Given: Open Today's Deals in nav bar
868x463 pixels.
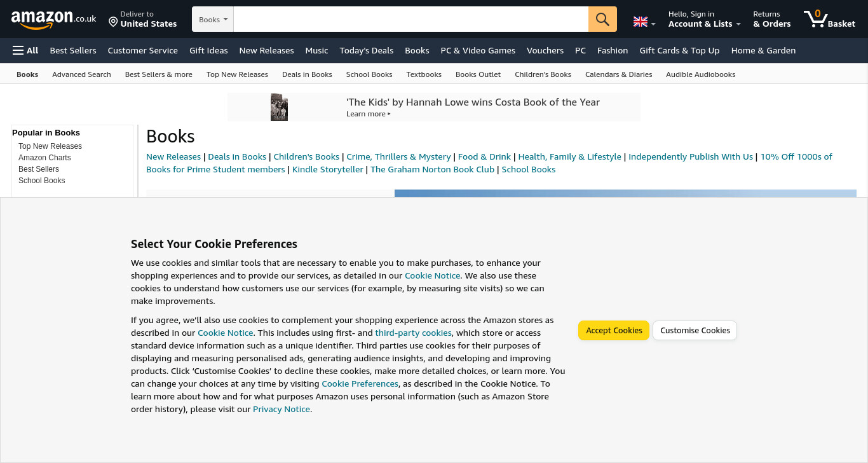Looking at the screenshot, I should click(x=367, y=50).
